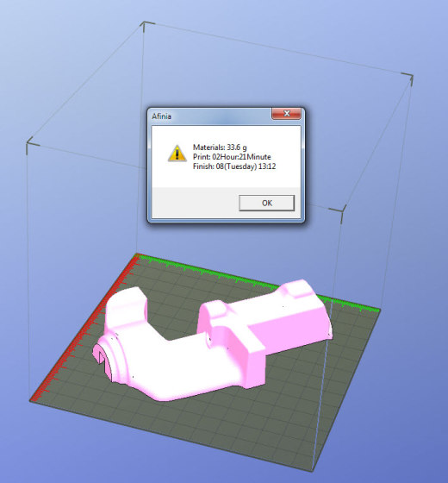Close the Afinia print estimate dialog
This screenshot has width=448, height=483.
[x=286, y=113]
